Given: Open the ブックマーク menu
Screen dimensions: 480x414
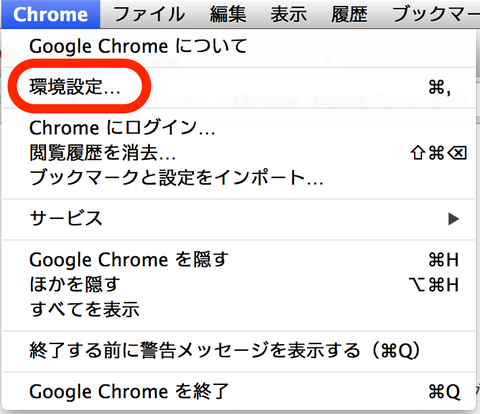Looking at the screenshot, I should [x=434, y=14].
